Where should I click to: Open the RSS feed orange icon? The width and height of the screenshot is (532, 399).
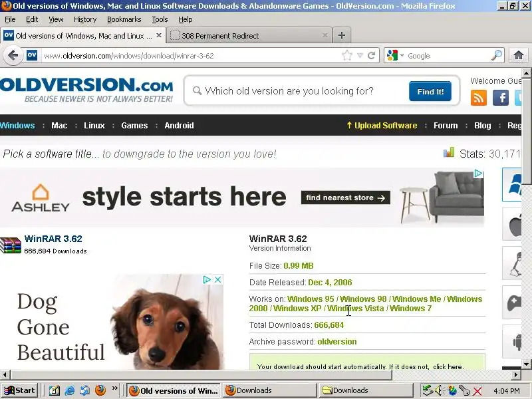478,98
